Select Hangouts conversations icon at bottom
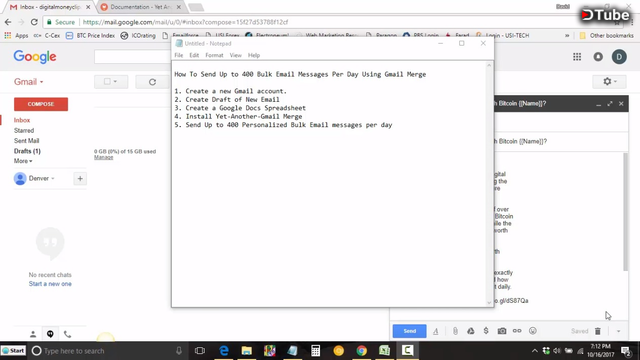The width and height of the screenshot is (640, 360). 50,334
